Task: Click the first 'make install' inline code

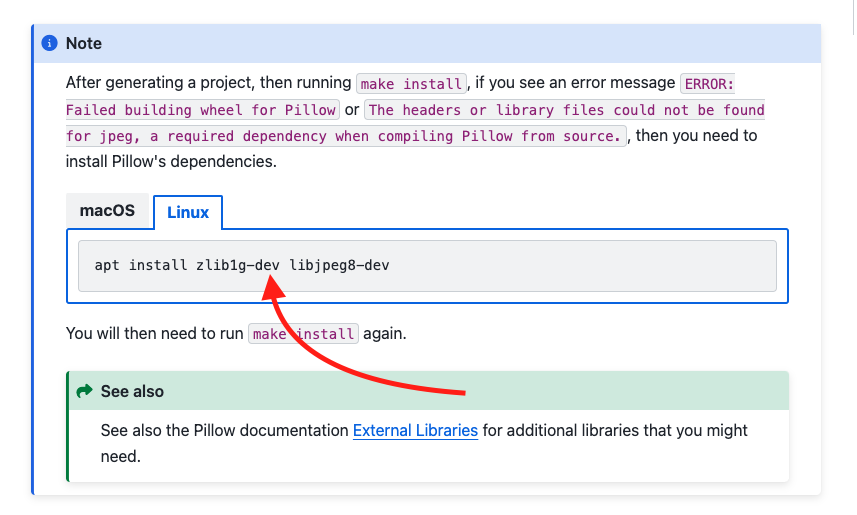Action: click(x=411, y=84)
